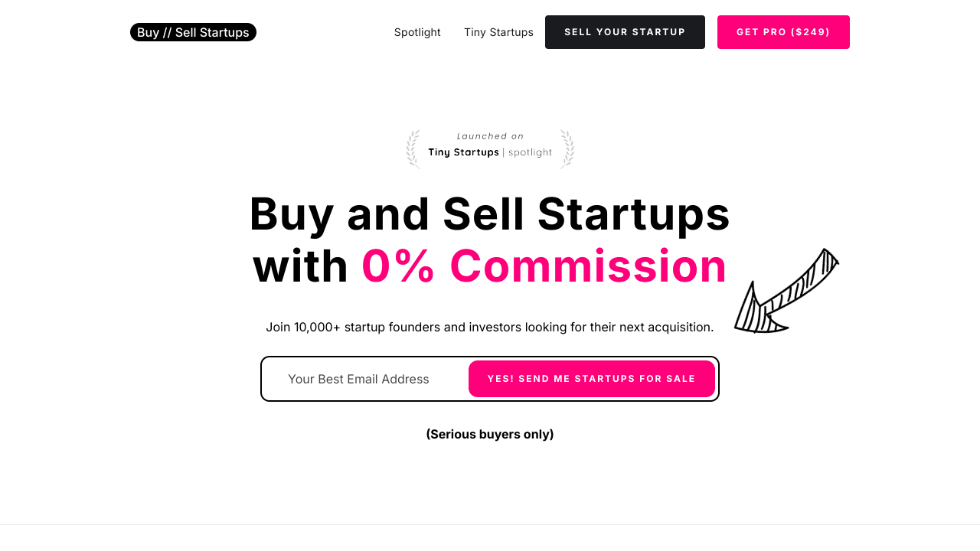Click the spotlight label inside the laurel badge
980x551 pixels.
pyautogui.click(x=530, y=152)
